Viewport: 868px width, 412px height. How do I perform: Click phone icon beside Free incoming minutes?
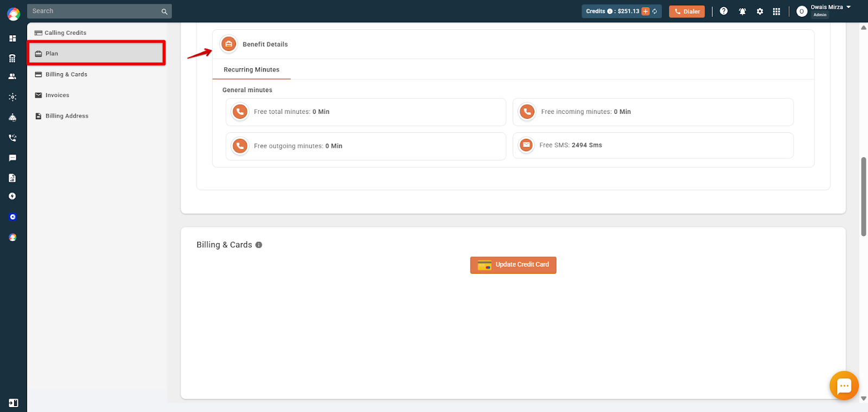tap(527, 112)
